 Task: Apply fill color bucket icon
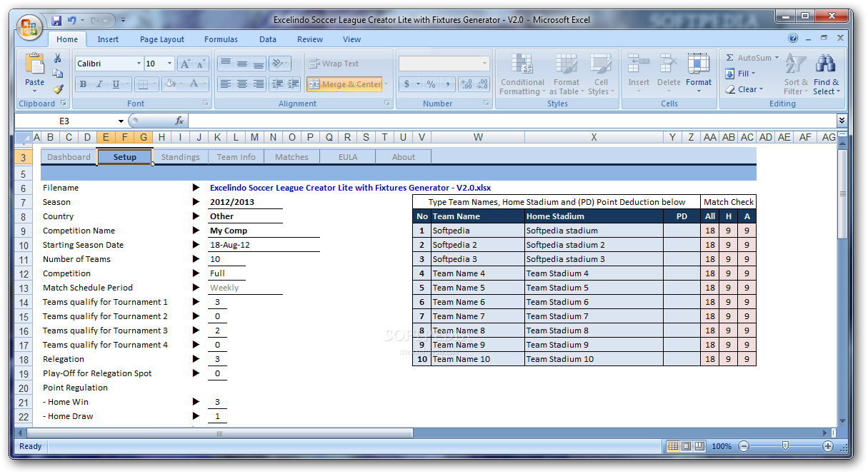170,84
